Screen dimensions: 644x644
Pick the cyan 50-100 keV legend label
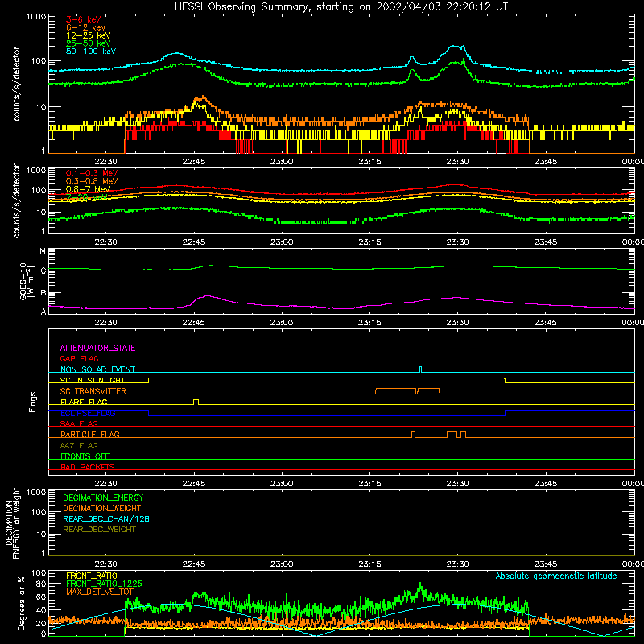91,52
